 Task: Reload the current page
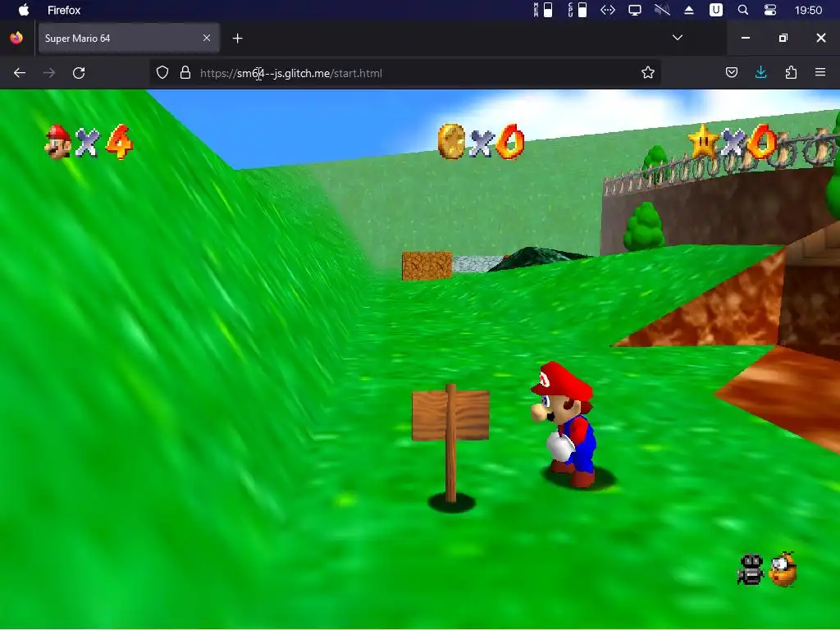click(x=79, y=73)
